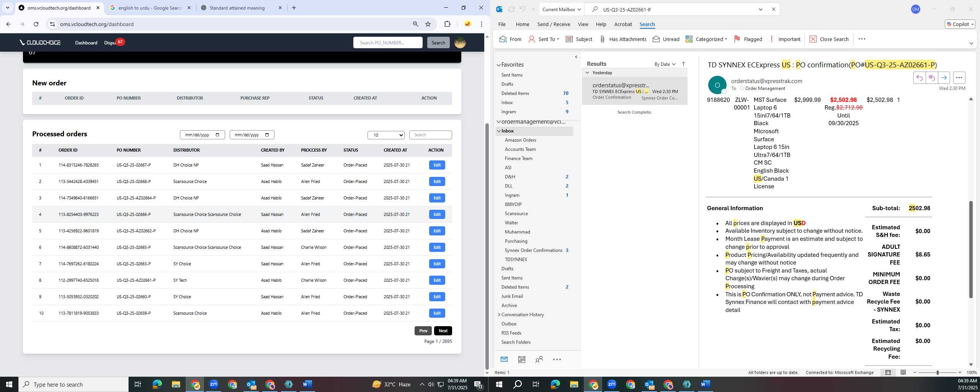980x392 pixels.
Task: Open File Explorer from the left taskbar
Action: pos(176,384)
